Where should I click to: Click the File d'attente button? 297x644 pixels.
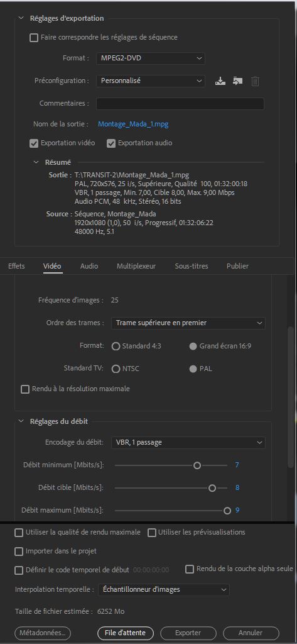point(125,633)
